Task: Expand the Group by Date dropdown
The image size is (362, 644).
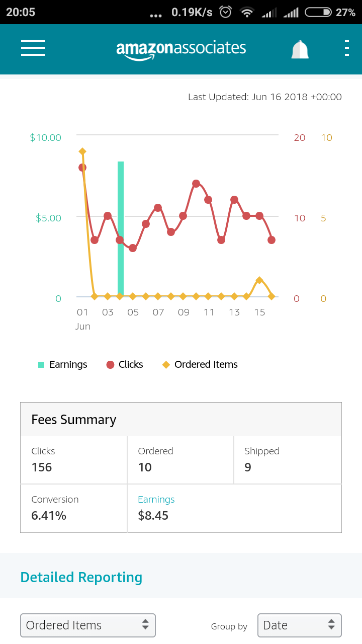Action: pyautogui.click(x=299, y=625)
